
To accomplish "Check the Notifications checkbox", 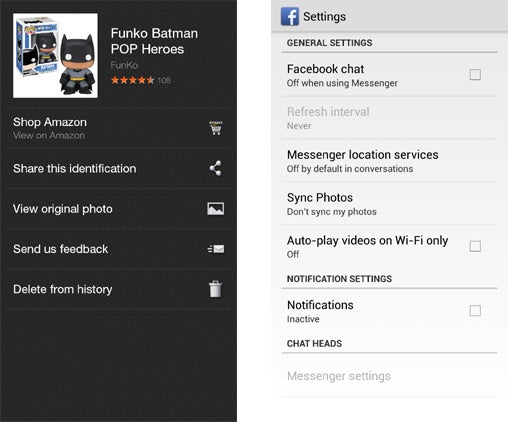I will (x=475, y=311).
